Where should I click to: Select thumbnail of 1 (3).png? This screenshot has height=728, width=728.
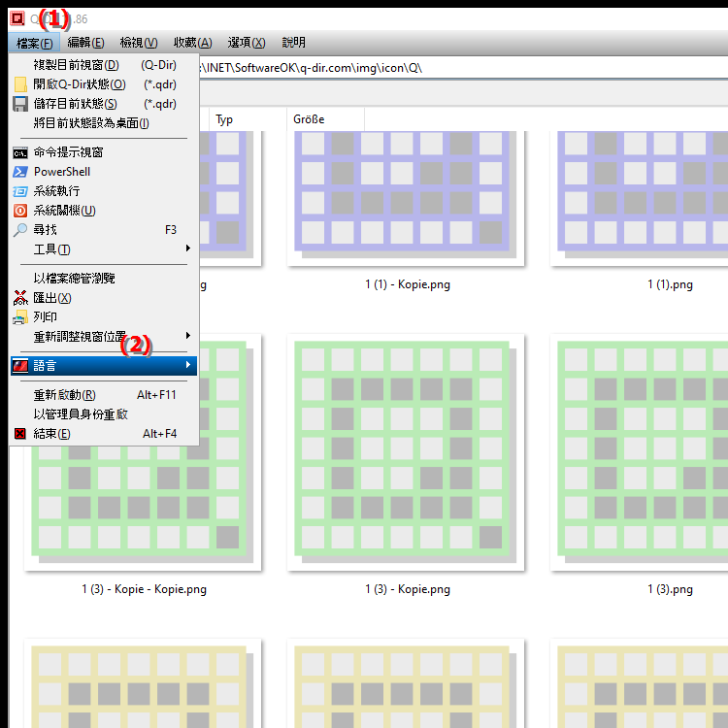pos(639,452)
